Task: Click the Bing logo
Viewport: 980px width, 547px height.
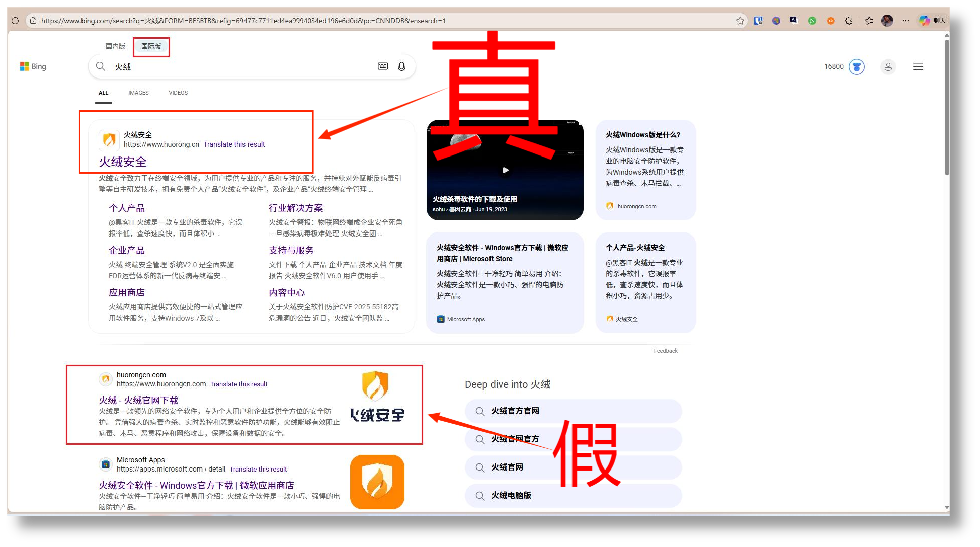Action: coord(32,66)
